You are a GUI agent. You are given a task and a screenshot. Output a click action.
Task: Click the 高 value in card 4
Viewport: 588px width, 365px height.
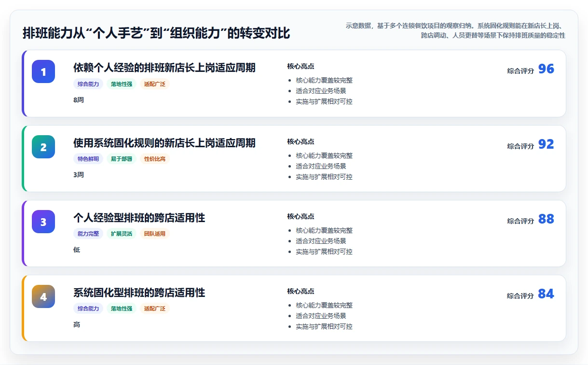77,325
